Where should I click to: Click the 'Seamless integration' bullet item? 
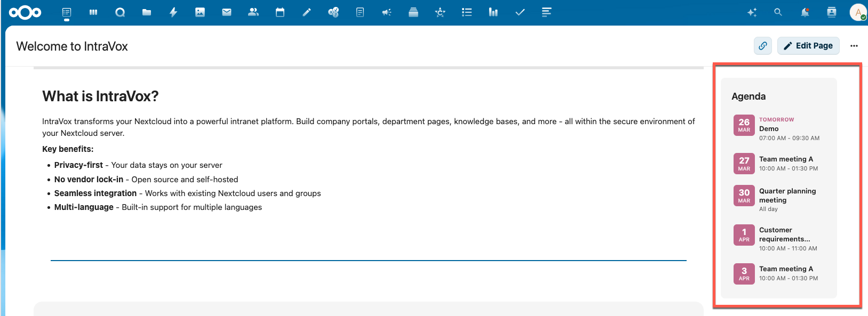tap(187, 193)
